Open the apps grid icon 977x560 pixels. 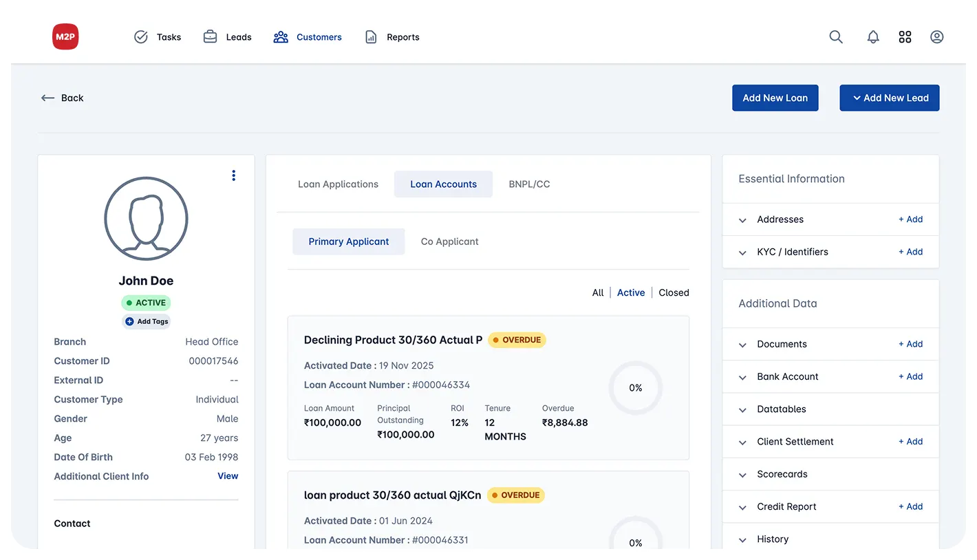tap(905, 37)
